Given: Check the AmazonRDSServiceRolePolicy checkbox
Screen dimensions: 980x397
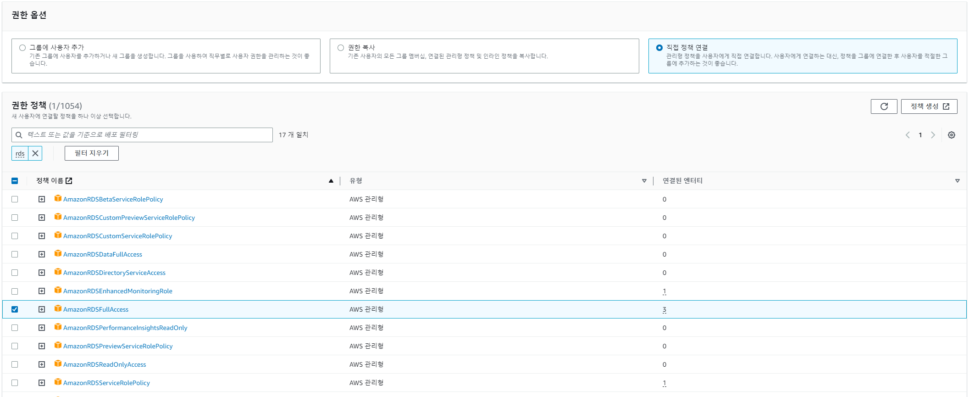Looking at the screenshot, I should pos(15,383).
